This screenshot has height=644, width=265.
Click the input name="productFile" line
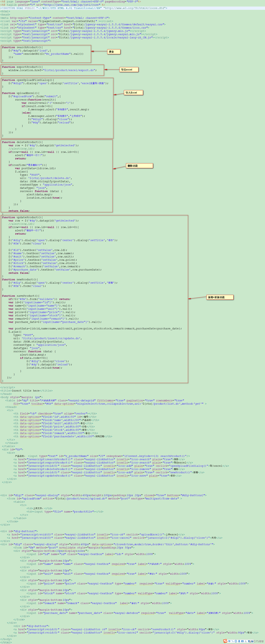click(x=65, y=512)
